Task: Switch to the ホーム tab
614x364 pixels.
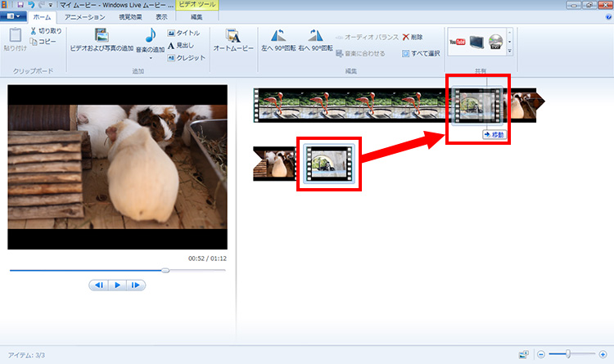Action: [x=42, y=17]
